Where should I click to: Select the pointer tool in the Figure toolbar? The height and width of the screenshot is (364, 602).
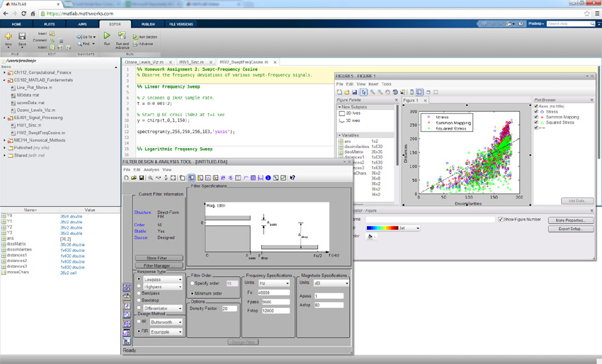click(x=364, y=92)
